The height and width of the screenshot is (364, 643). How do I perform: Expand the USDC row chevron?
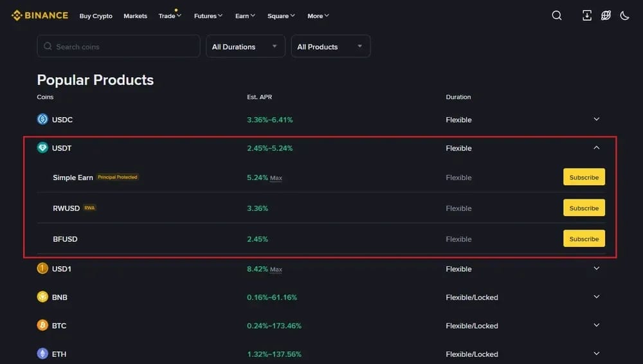pyautogui.click(x=597, y=120)
